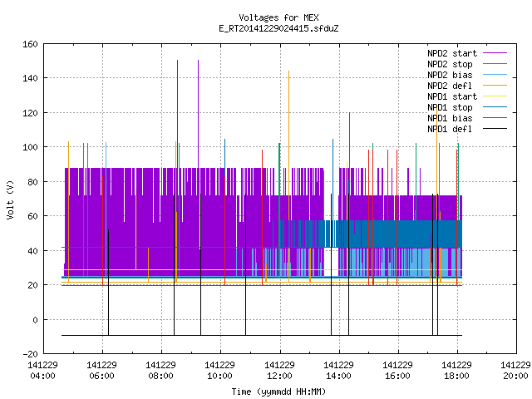Click the 12:00 time axis tick label
This screenshot has width=532, height=399.
click(x=279, y=376)
